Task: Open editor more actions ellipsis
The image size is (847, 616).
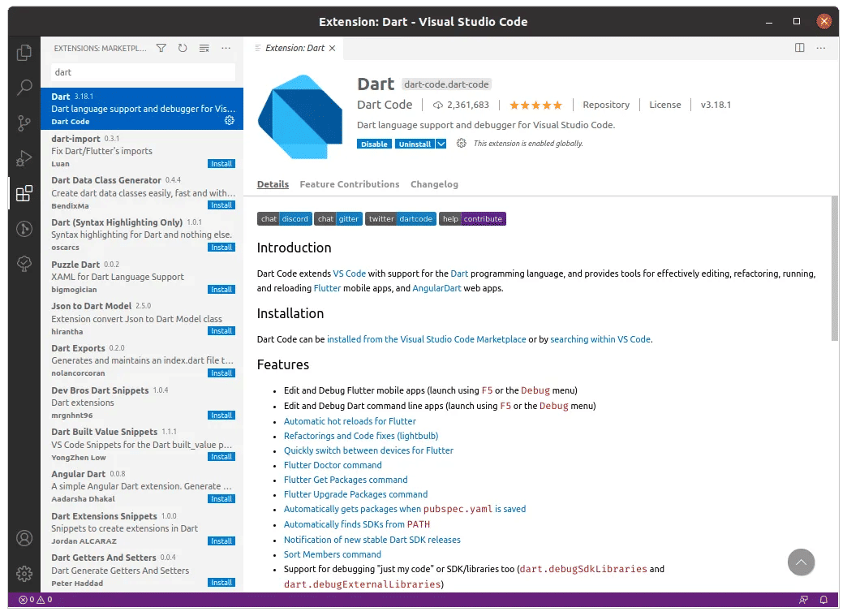Action: (x=820, y=48)
